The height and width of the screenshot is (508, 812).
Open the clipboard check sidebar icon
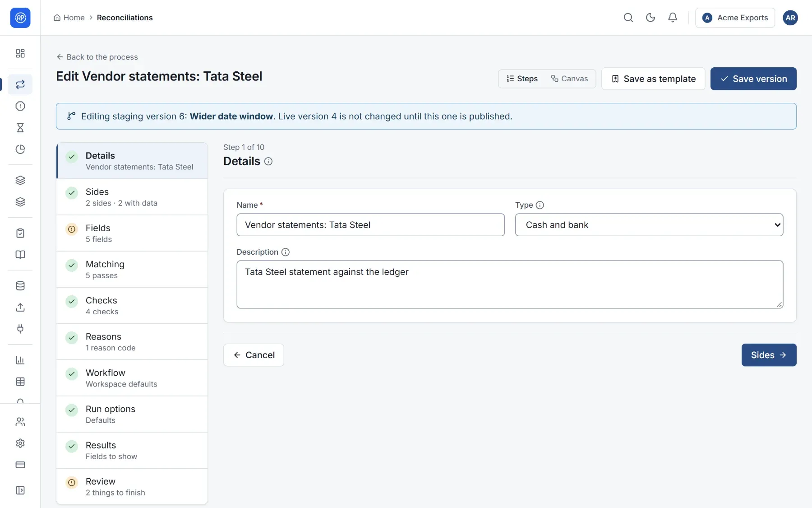click(x=20, y=233)
